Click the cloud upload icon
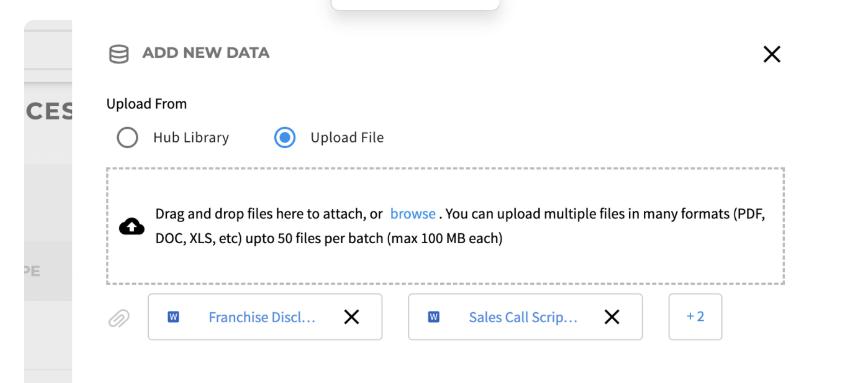This screenshot has height=383, width=853. (x=132, y=226)
